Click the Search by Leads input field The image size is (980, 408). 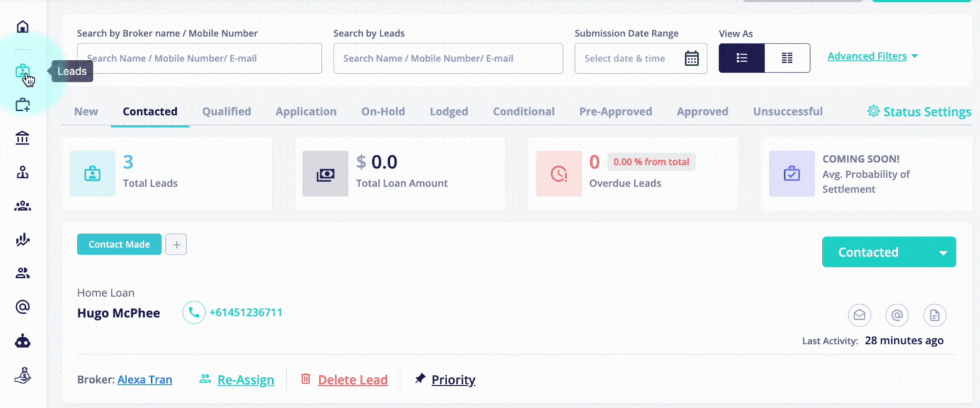(x=448, y=58)
